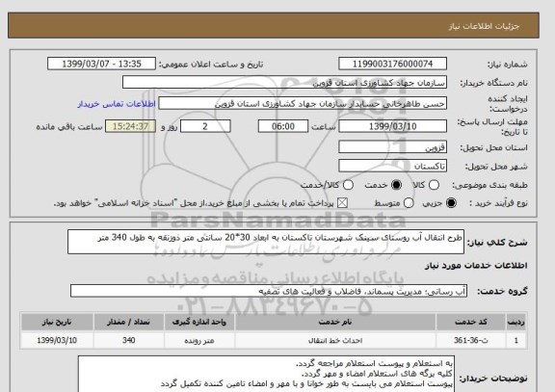This screenshot has width=555, height=392.
Task: Click the announcement date field 1399/03/07 - 13:35
Action: pos(101,64)
